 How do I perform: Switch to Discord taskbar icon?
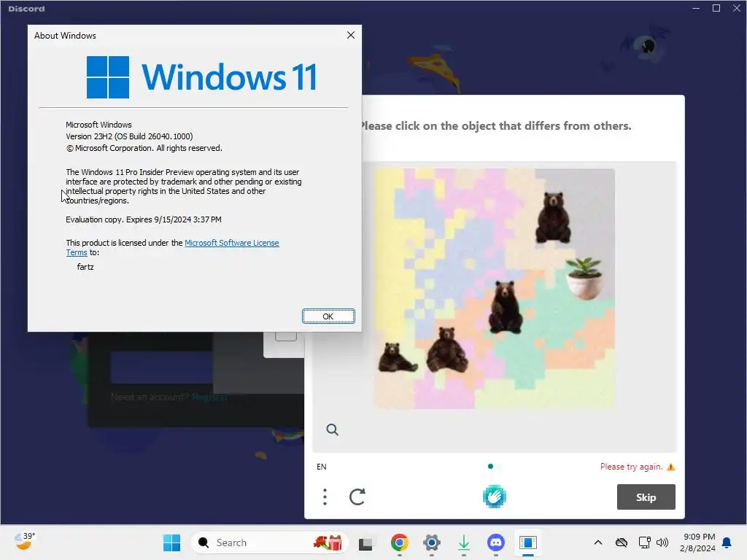click(x=496, y=542)
